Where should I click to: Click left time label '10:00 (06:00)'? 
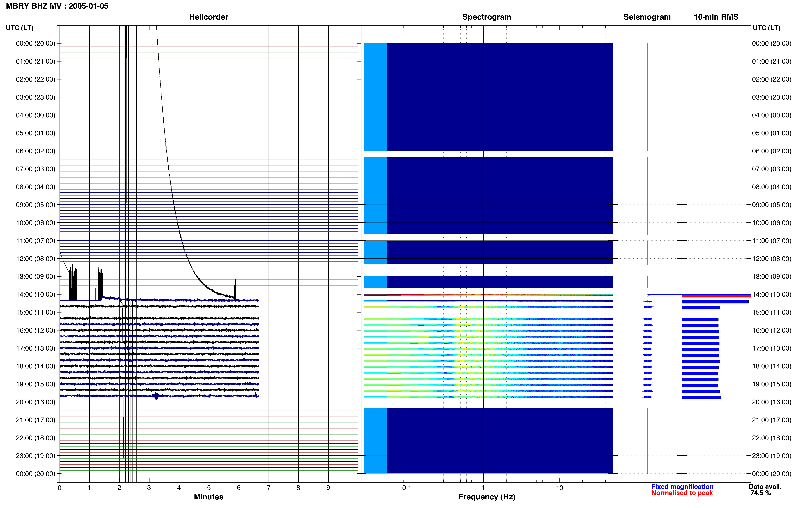36,223
